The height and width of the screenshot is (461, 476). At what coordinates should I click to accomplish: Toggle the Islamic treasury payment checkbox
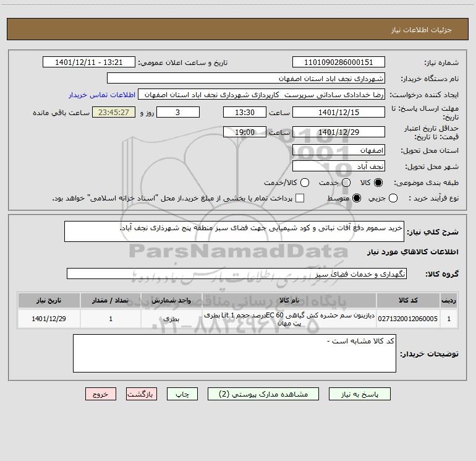pyautogui.click(x=300, y=198)
